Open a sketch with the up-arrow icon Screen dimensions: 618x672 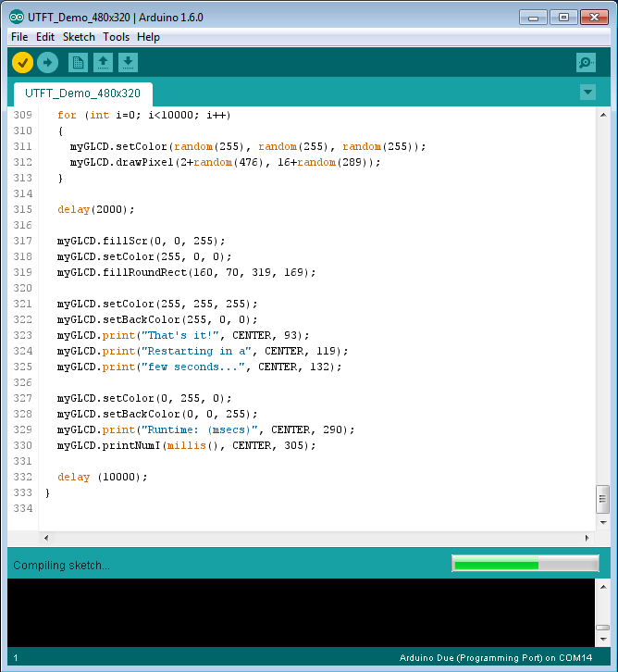103,63
